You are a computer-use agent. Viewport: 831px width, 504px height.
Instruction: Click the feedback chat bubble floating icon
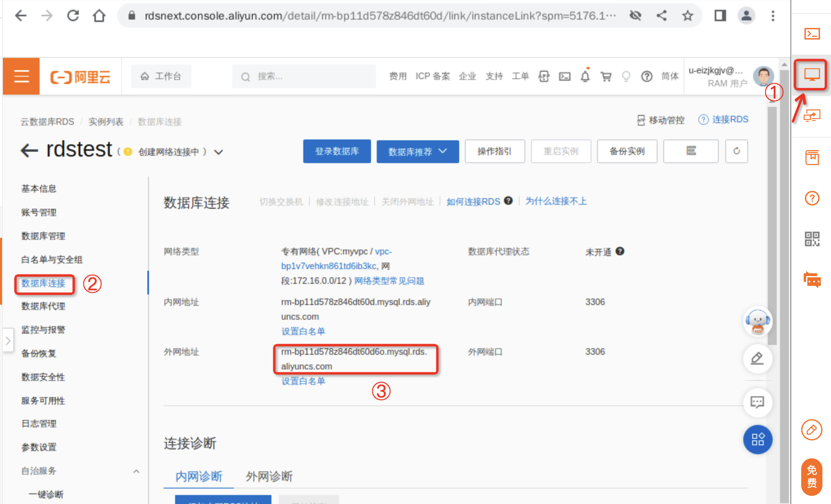[757, 402]
